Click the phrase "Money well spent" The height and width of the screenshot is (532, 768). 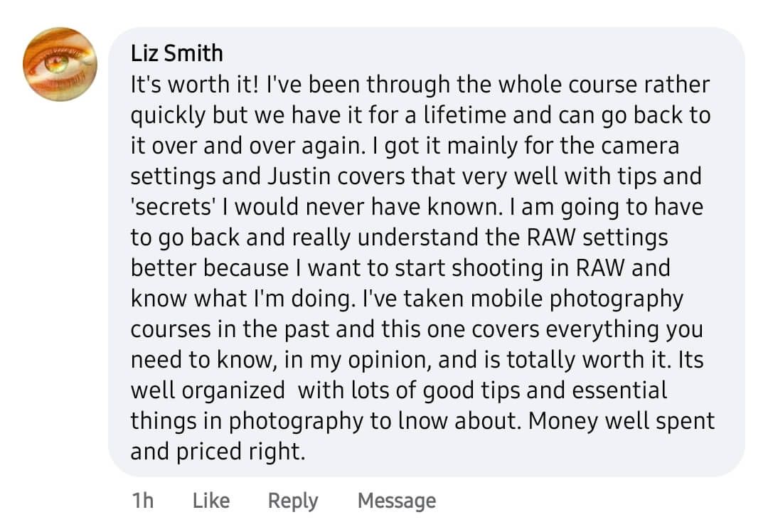tap(622, 421)
